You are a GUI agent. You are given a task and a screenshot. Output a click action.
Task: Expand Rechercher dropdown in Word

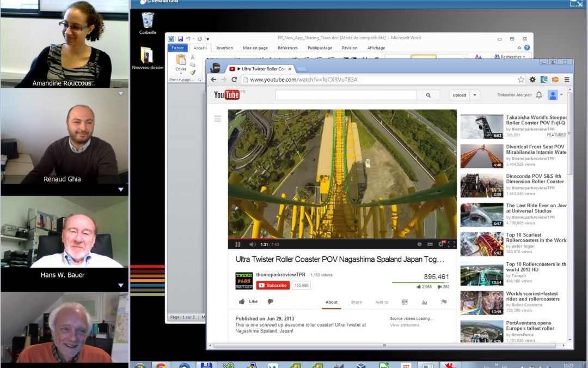524,57
